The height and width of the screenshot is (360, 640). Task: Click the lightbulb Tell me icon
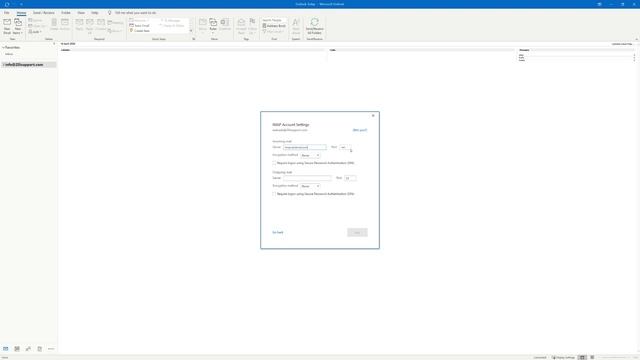point(109,13)
